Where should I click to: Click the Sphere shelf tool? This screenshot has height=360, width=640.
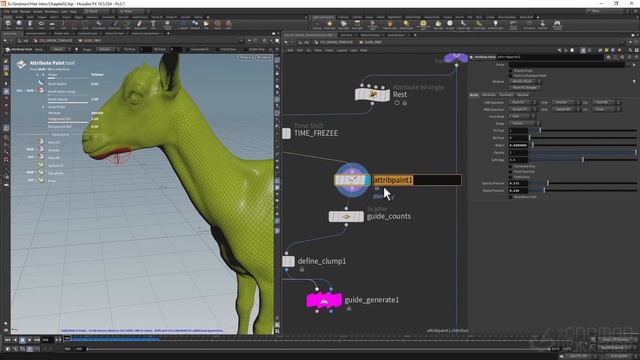19,24
